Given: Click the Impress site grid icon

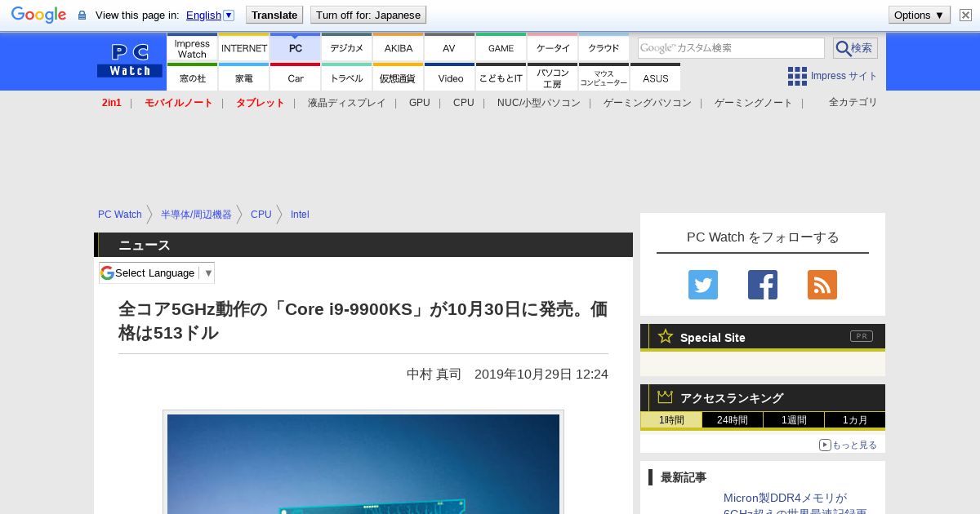Looking at the screenshot, I should (x=797, y=76).
